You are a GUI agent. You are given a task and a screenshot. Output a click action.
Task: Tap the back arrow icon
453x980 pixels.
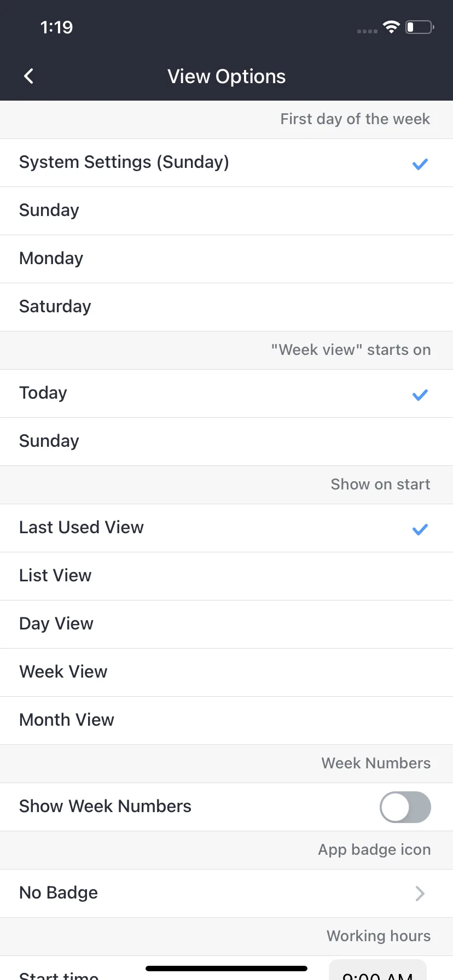pos(29,76)
